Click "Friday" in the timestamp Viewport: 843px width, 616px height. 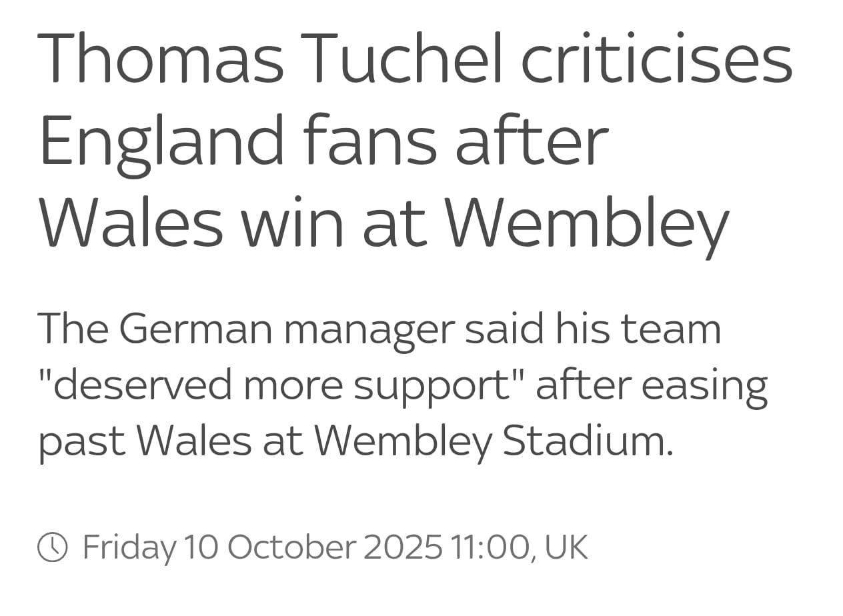[129, 547]
